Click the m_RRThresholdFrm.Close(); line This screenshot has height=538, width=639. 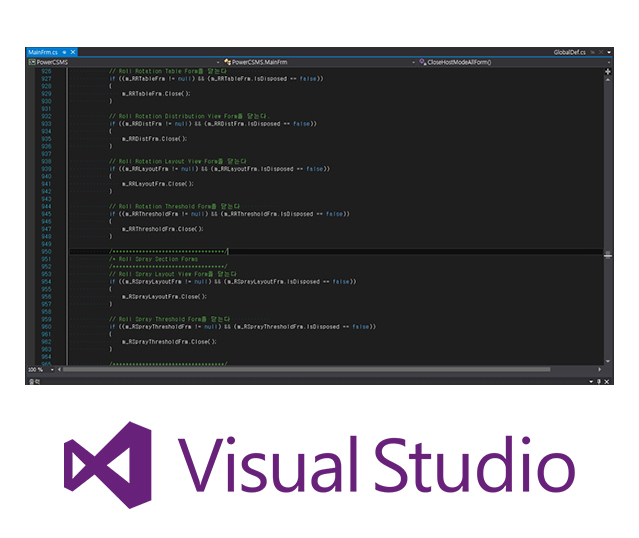pos(163,229)
